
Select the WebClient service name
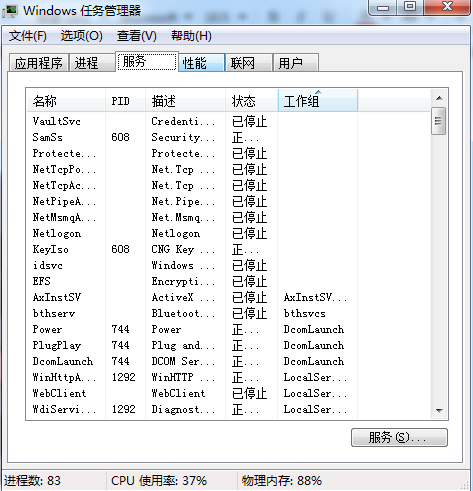click(x=59, y=393)
